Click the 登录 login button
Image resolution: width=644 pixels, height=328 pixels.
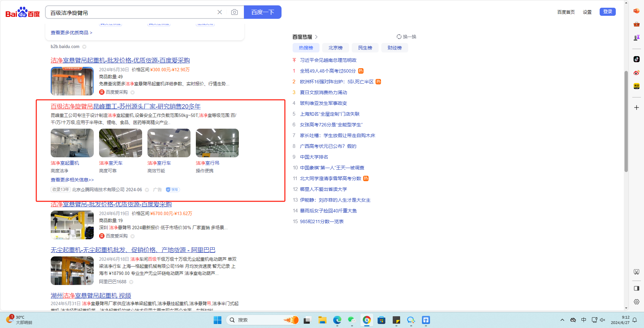point(607,12)
